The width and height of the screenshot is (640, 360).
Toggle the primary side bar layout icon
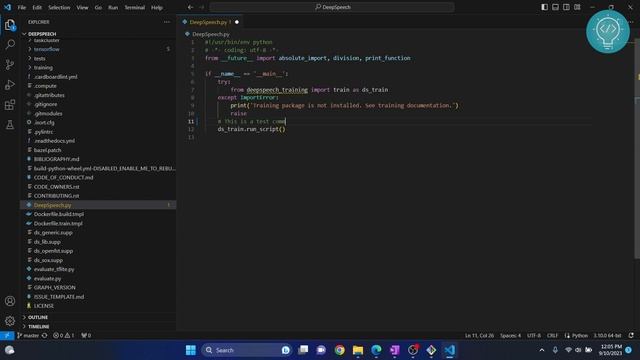click(x=544, y=7)
